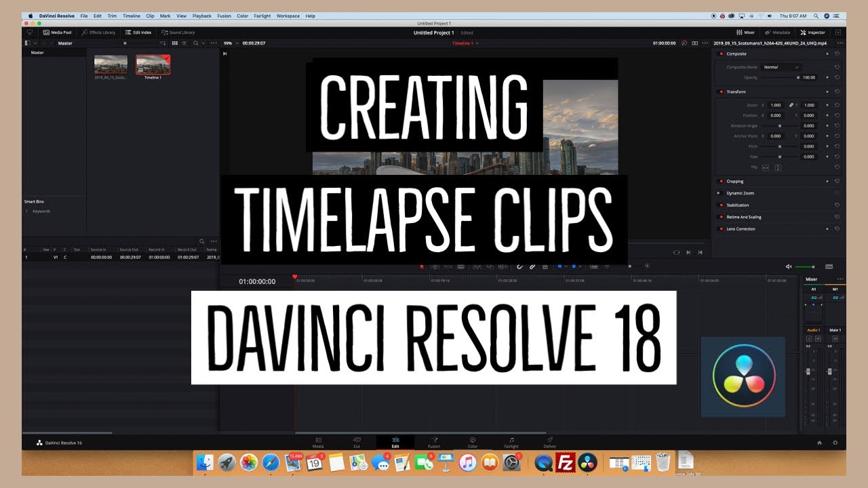Reset the Composite section

pos(837,54)
